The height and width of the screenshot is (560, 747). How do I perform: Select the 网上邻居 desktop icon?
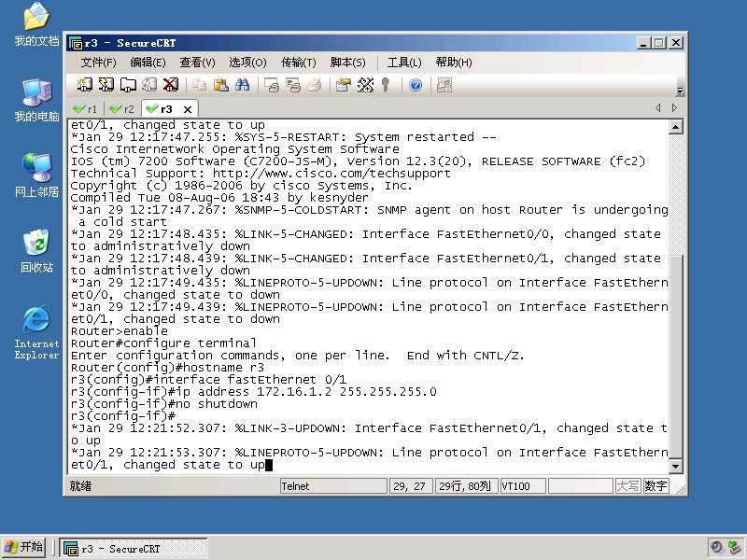pyautogui.click(x=36, y=175)
